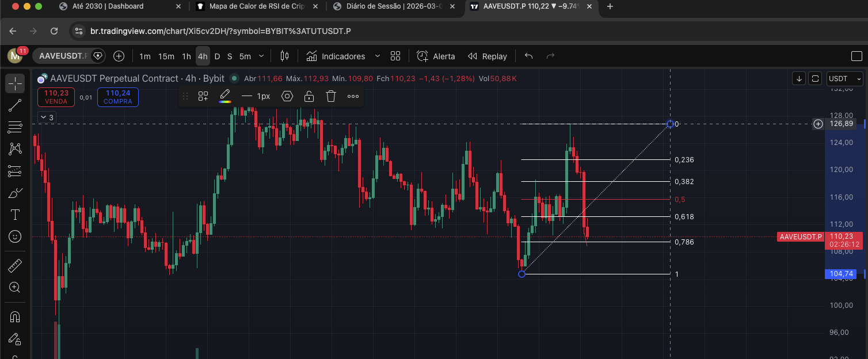Screen dimensions: 868x359
Task: Open Fibonacci drawing settings hexagon icon
Action: (287, 96)
